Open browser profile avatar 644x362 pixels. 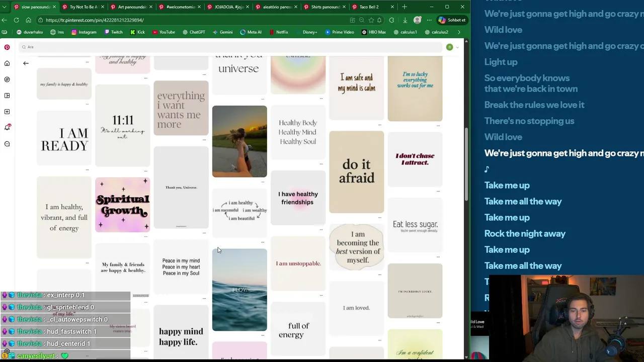417,20
